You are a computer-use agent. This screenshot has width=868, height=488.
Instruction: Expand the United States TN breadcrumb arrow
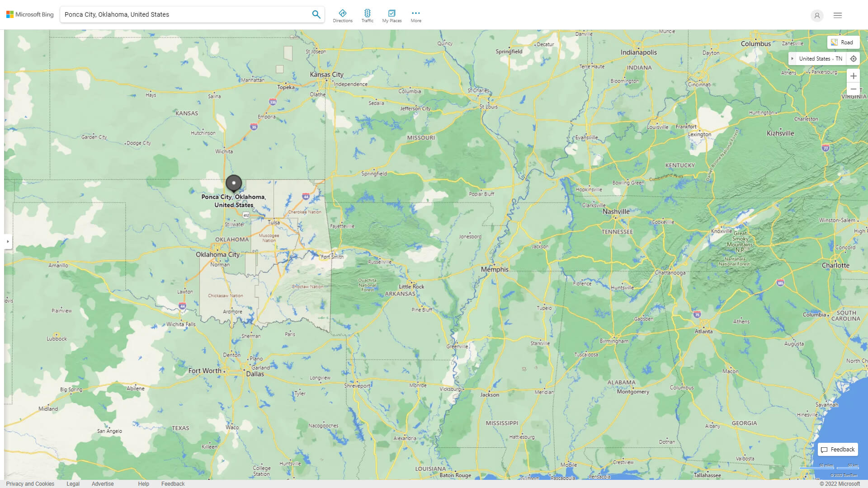792,59
